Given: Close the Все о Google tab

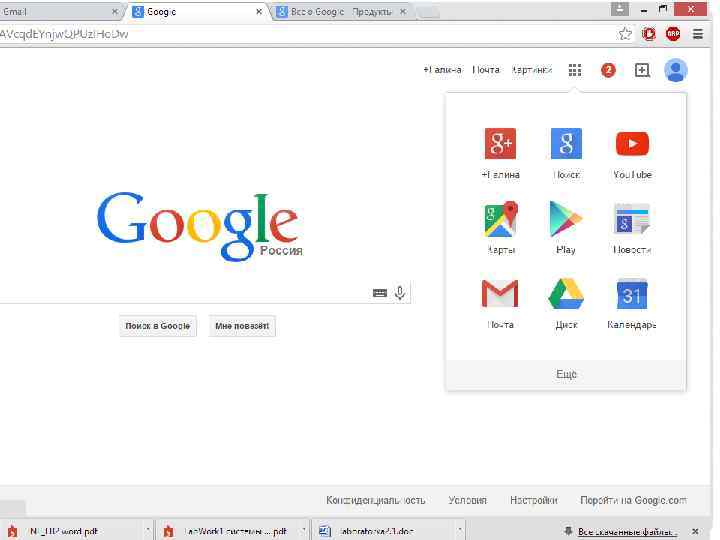Looking at the screenshot, I should tap(403, 12).
